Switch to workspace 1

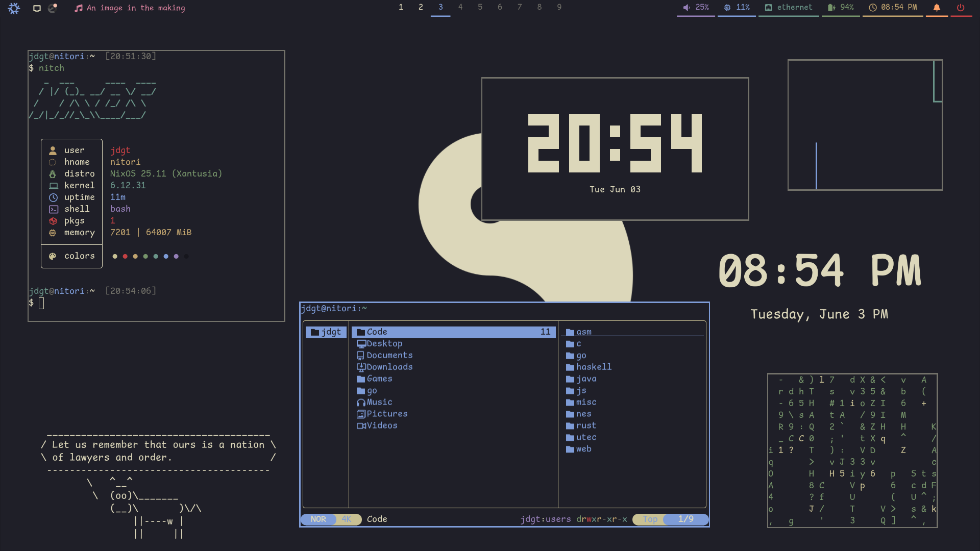point(401,7)
